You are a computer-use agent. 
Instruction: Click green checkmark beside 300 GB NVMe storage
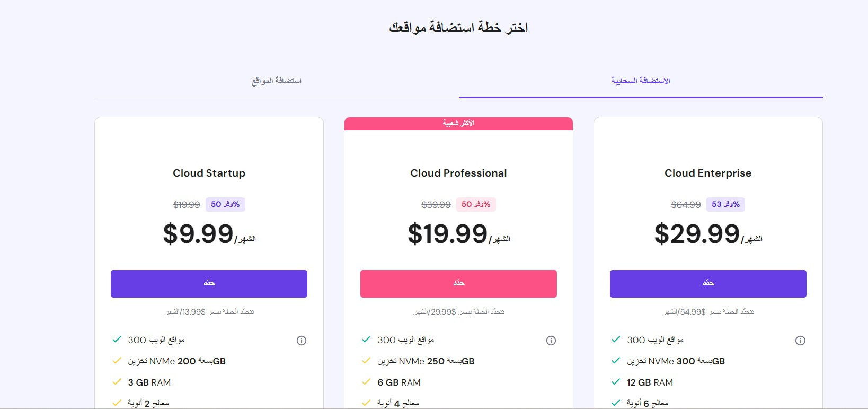[616, 361]
